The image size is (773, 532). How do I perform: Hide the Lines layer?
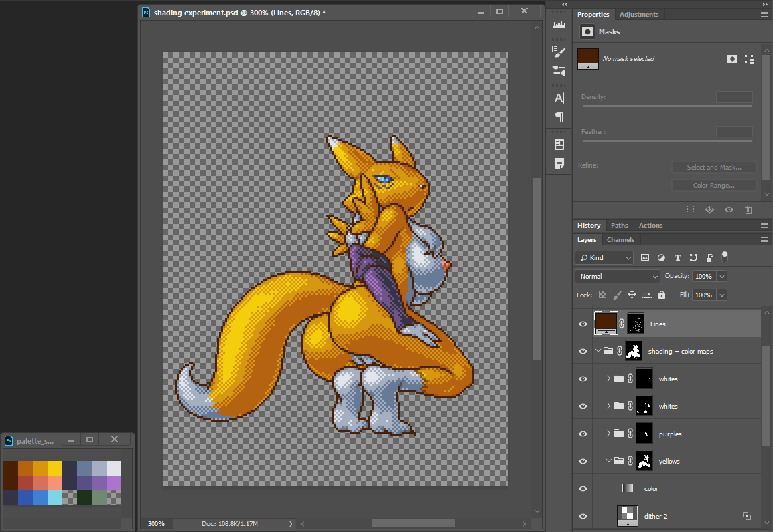pos(583,324)
